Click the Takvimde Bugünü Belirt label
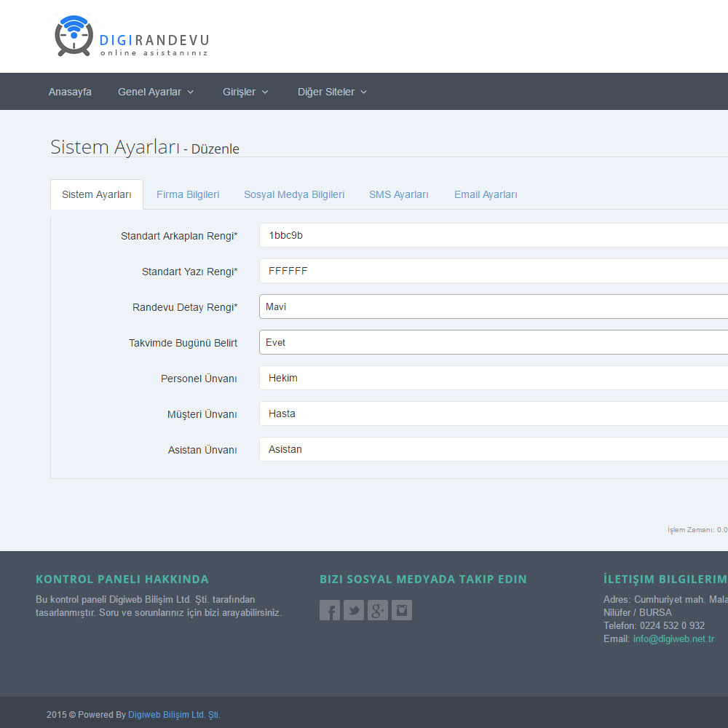 point(183,343)
